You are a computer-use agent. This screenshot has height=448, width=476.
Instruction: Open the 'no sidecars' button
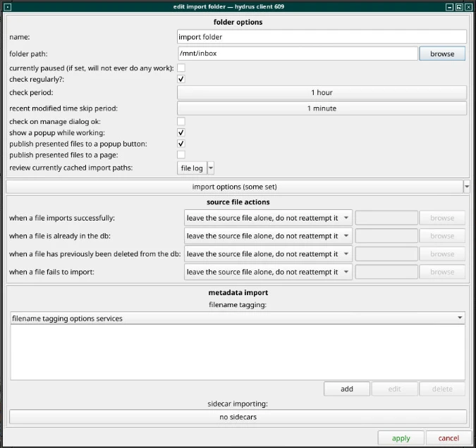(x=238, y=417)
